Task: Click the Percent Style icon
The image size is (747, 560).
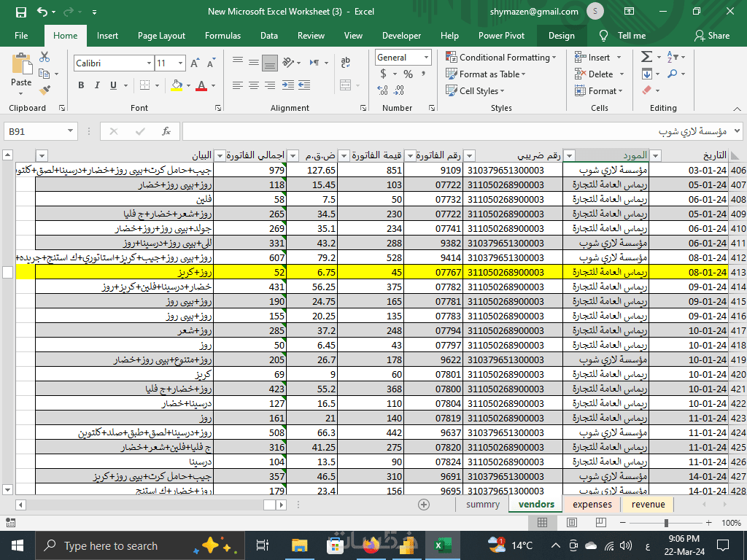Action: 408,74
